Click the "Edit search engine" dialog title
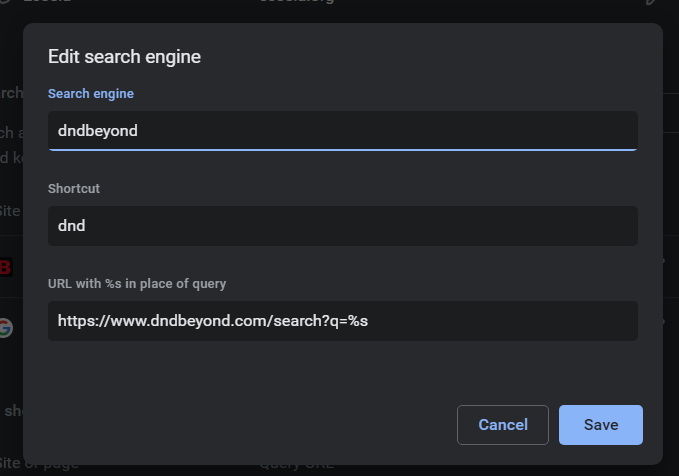Viewport: 679px width, 476px height. [124, 57]
